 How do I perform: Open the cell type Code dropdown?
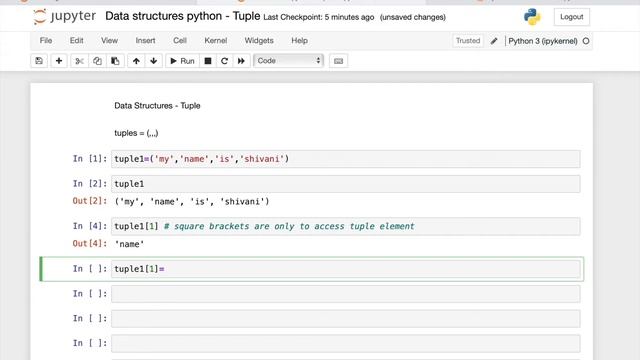289,61
